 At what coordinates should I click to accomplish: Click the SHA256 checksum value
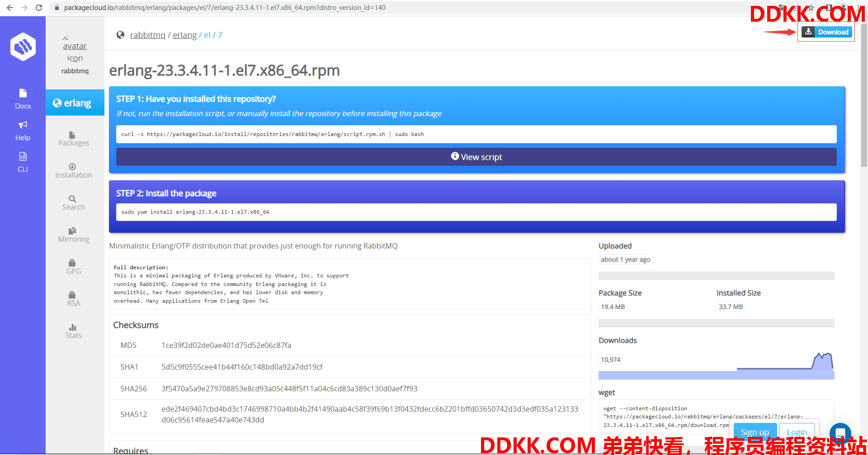(x=289, y=389)
